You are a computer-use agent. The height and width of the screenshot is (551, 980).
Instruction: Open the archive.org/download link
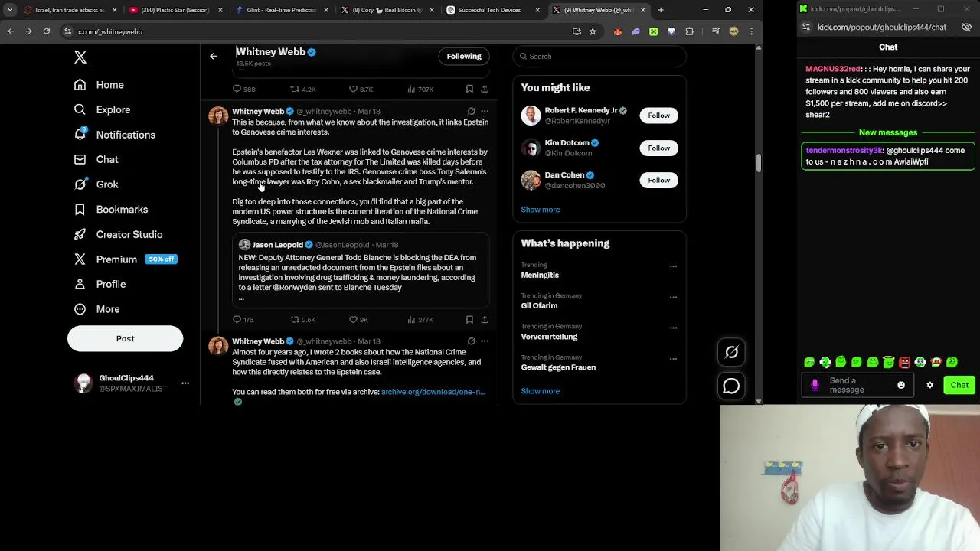[433, 392]
